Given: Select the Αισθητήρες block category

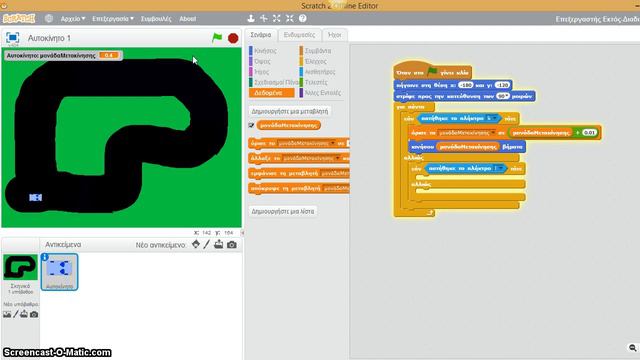Looking at the screenshot, I should tap(320, 72).
